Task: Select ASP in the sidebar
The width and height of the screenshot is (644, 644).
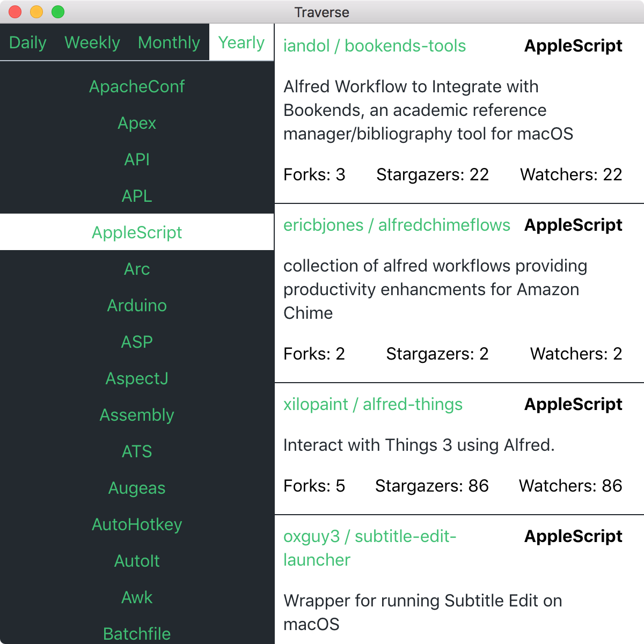Action: 137,342
